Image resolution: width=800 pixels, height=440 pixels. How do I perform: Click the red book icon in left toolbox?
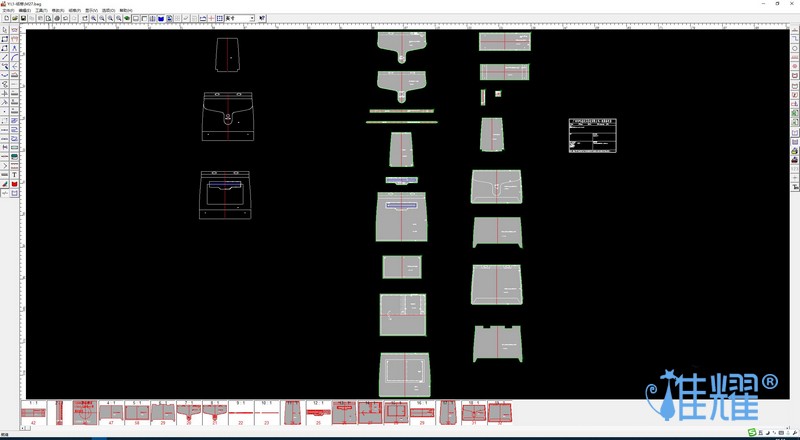(15, 184)
